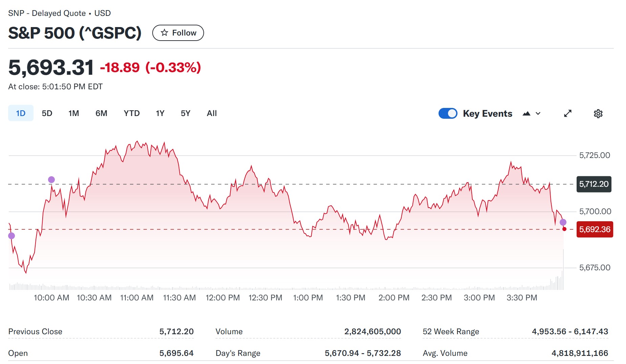Select the 1M chart range

click(73, 113)
